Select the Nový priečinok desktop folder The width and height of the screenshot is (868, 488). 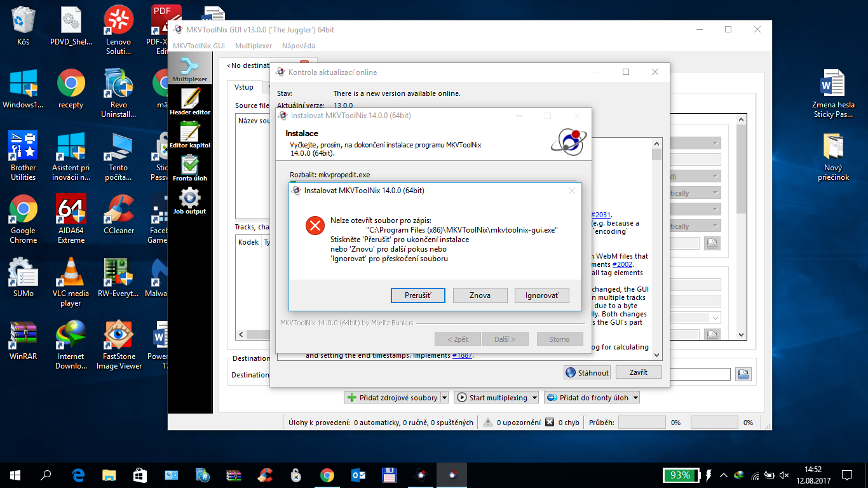pos(833,156)
